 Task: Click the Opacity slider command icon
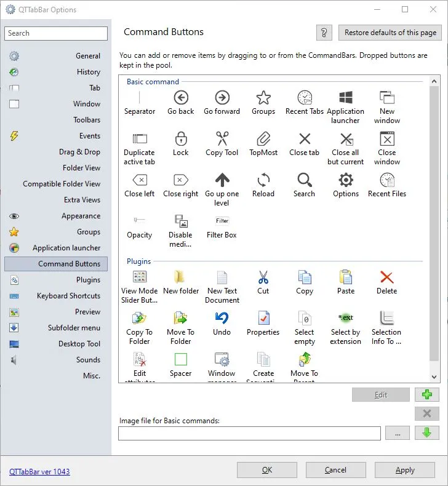point(140,220)
